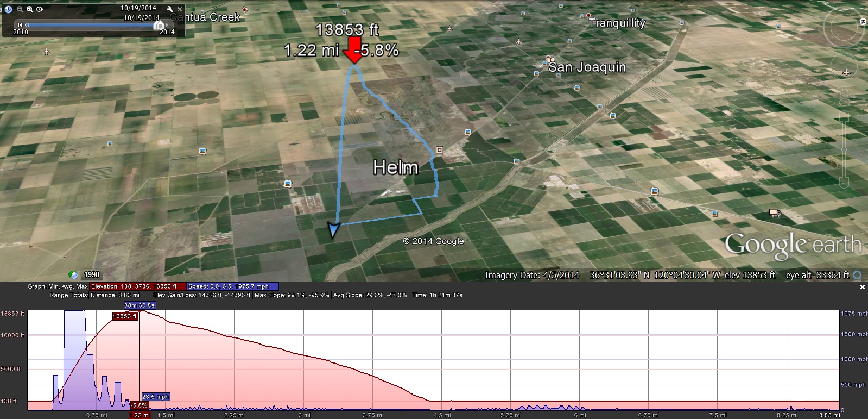Play the time animation
The image size is (868, 419).
click(40, 9)
